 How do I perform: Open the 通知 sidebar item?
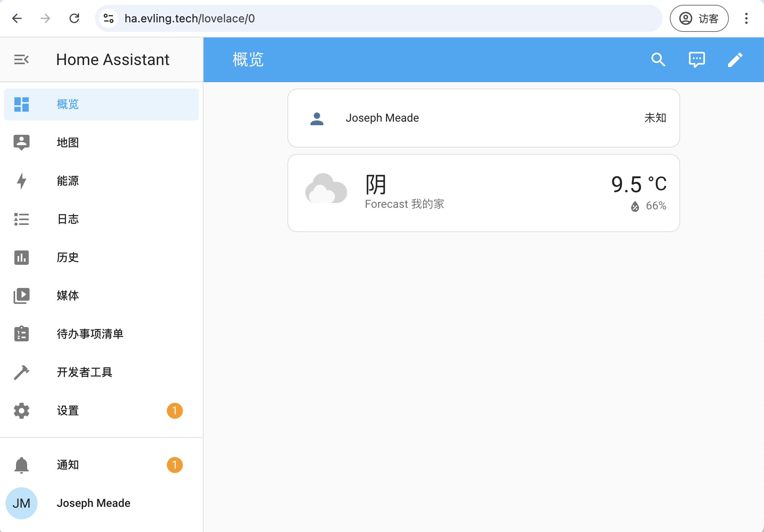(101, 465)
